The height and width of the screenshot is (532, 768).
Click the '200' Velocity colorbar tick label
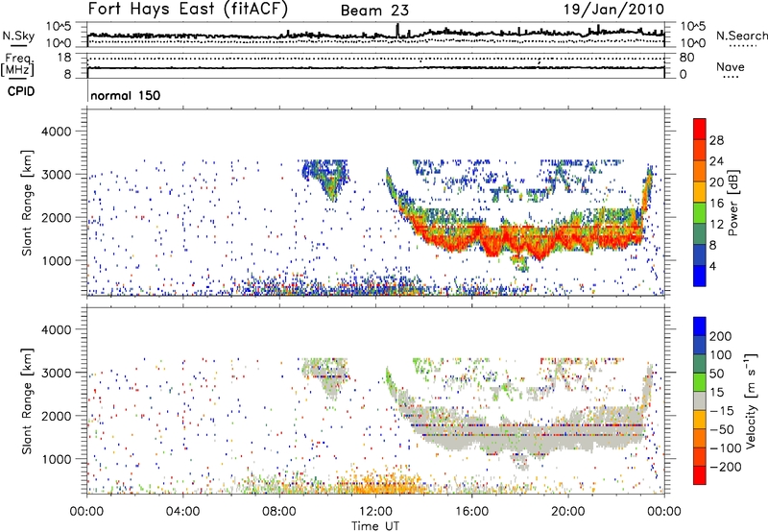[721, 336]
